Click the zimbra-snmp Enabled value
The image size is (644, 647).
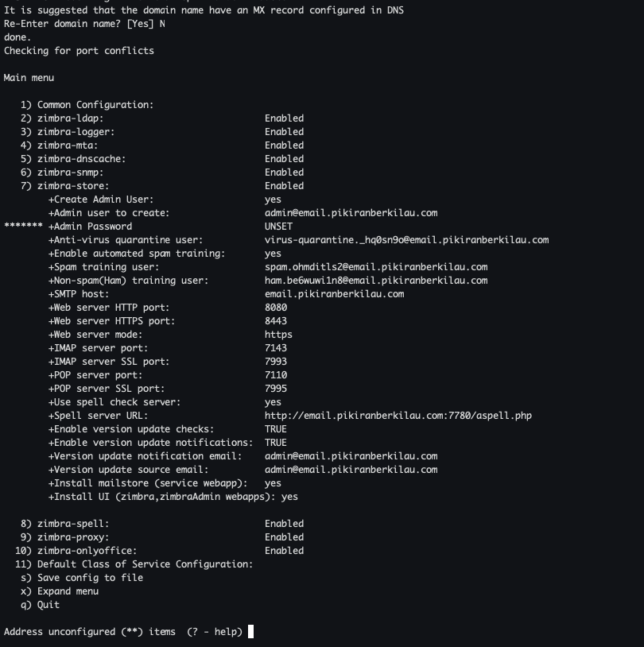click(284, 172)
